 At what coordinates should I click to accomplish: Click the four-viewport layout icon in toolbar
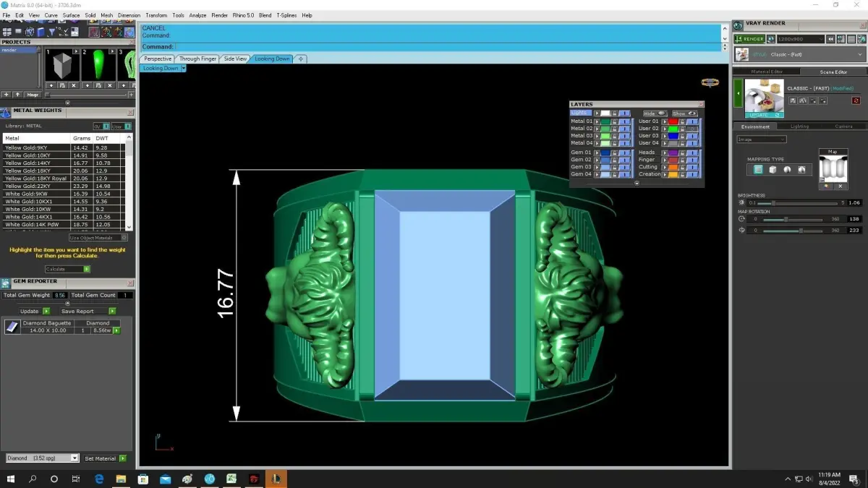pyautogui.click(x=7, y=32)
